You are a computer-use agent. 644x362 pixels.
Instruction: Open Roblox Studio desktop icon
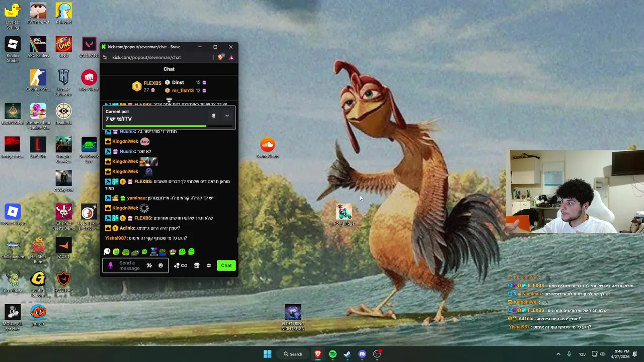click(13, 50)
